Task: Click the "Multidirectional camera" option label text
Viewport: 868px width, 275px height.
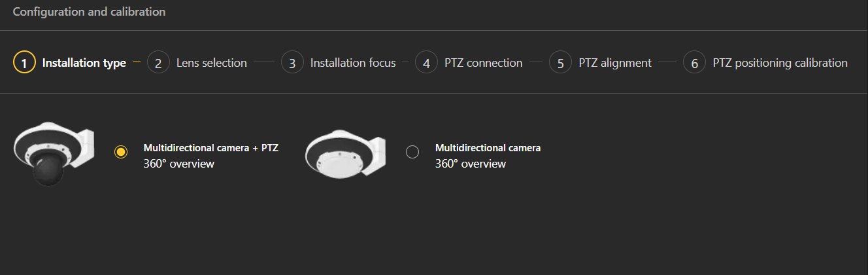Action: coord(488,148)
